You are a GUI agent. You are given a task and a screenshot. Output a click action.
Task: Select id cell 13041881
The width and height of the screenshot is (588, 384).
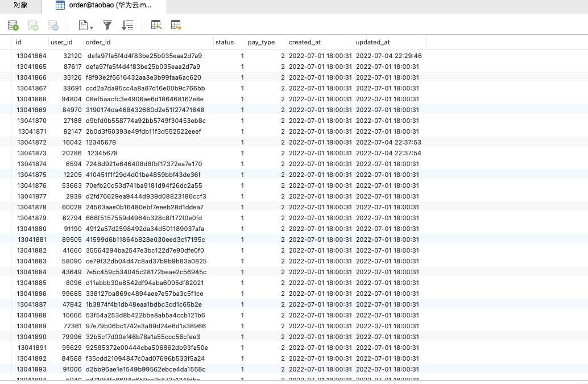(31, 240)
